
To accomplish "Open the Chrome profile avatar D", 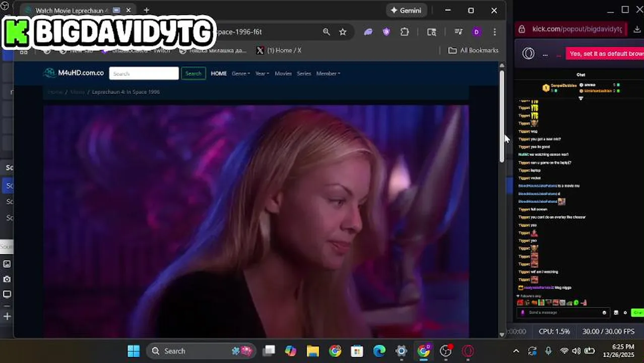I will 476,32.
